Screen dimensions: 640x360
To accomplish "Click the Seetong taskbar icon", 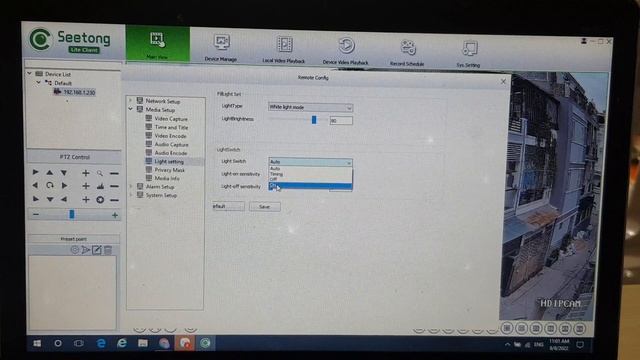I will (x=205, y=343).
